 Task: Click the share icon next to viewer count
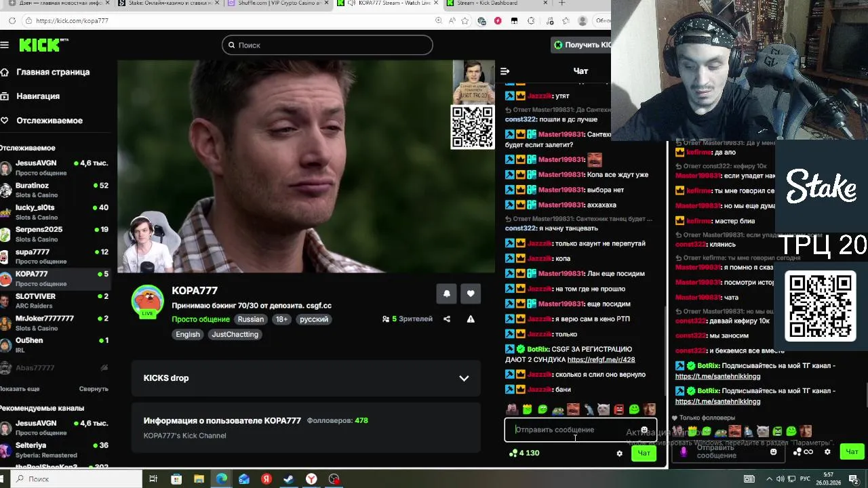point(447,319)
